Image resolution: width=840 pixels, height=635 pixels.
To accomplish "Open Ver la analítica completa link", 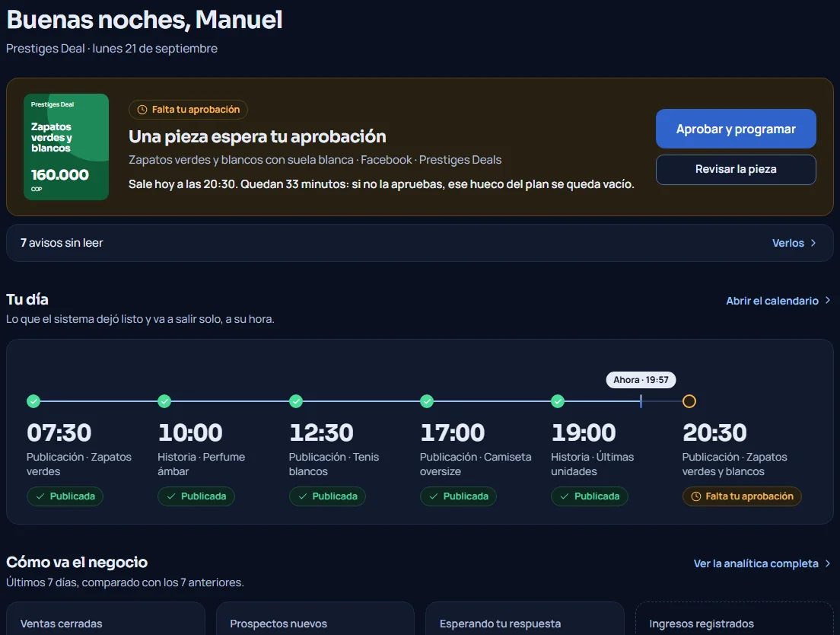I will click(756, 563).
